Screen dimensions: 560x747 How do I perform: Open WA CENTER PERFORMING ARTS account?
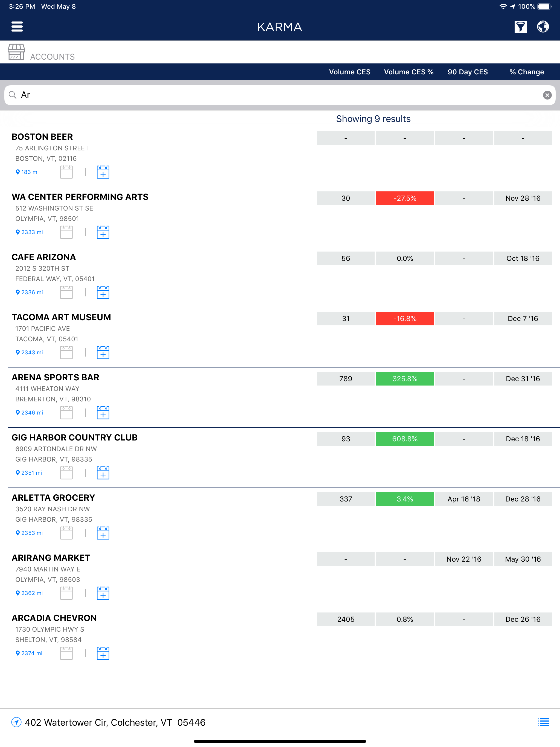point(80,197)
